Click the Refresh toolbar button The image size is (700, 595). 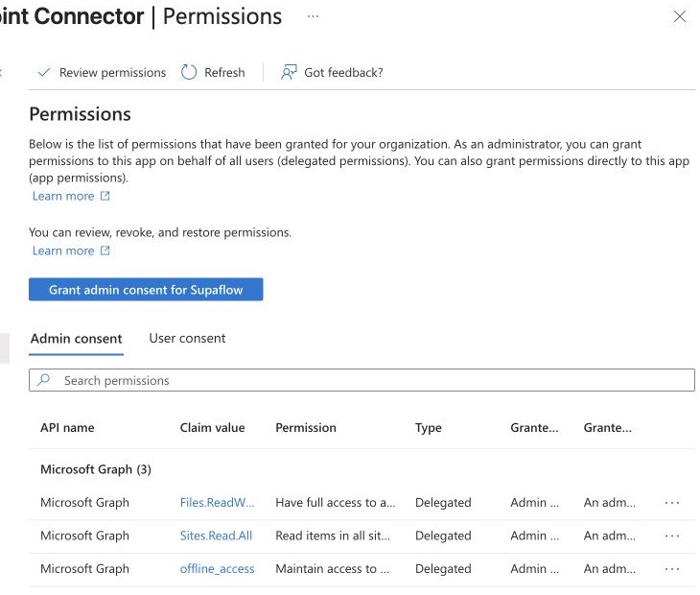(214, 72)
